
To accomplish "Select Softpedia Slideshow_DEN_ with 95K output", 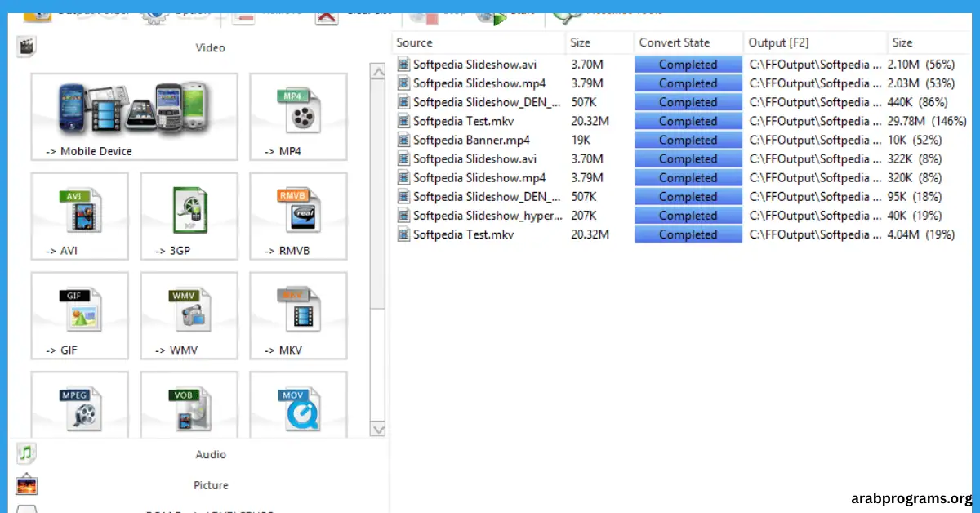I will click(488, 197).
